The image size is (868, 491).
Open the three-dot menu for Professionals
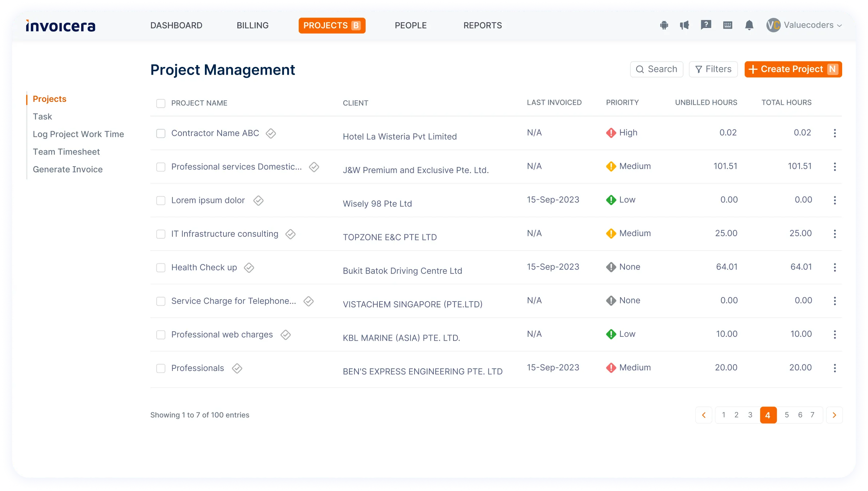pos(835,368)
